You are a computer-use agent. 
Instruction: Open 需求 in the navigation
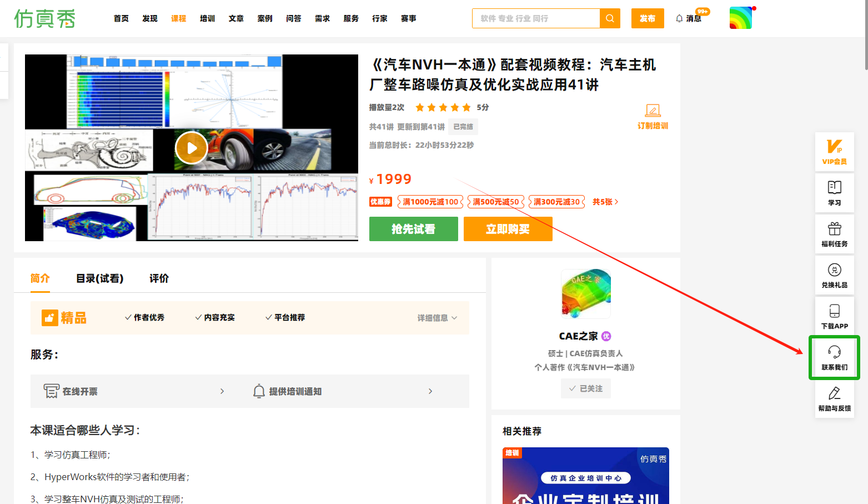(x=323, y=18)
